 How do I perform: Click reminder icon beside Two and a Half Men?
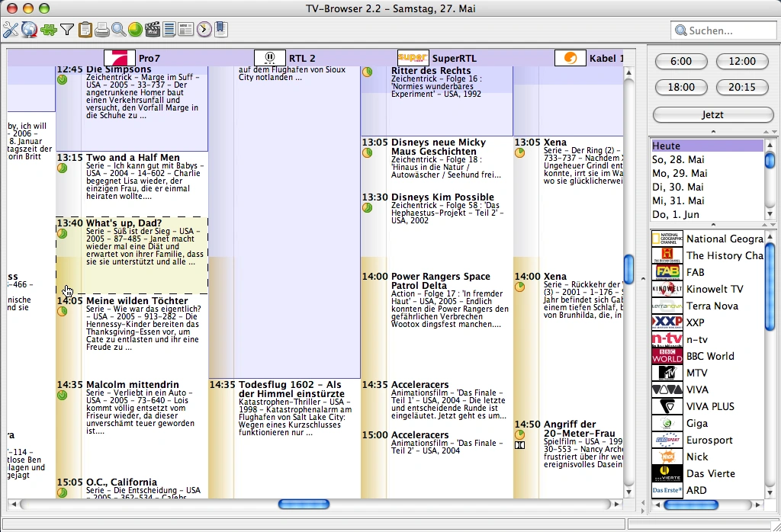pos(63,168)
